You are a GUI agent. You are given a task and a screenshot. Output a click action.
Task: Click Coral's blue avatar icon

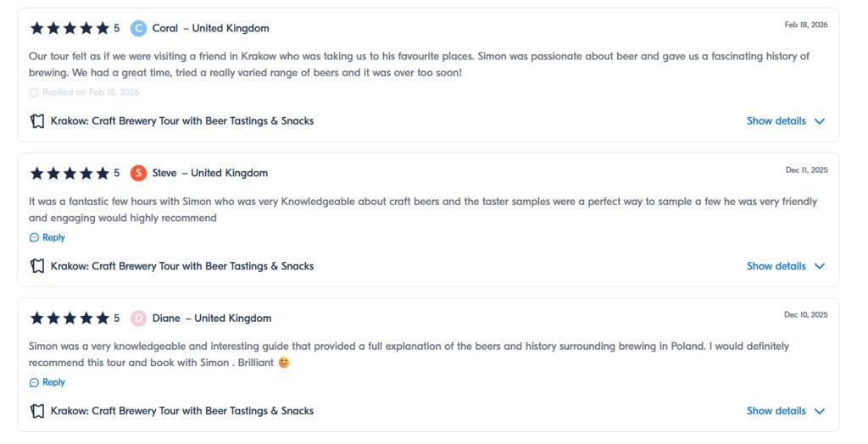(138, 28)
